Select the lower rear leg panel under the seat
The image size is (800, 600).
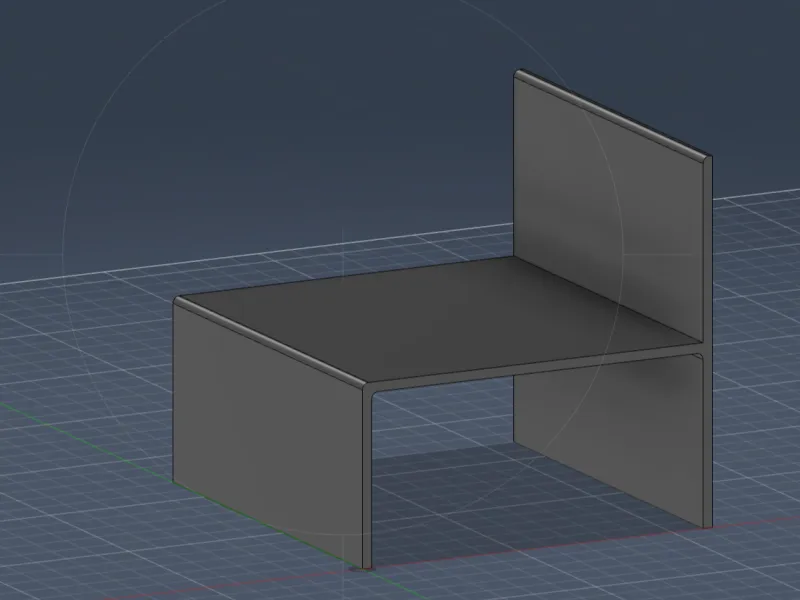pyautogui.click(x=610, y=439)
